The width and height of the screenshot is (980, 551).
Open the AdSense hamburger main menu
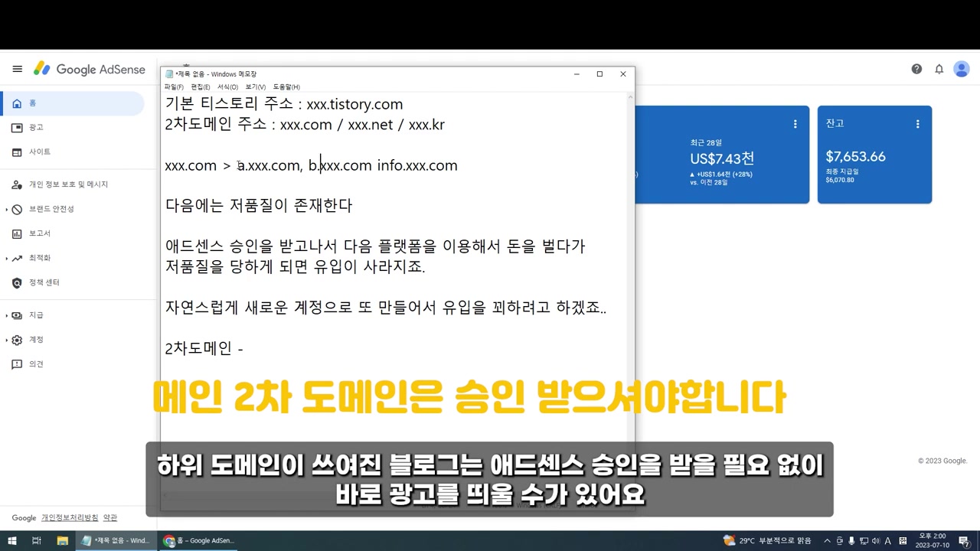pyautogui.click(x=17, y=69)
